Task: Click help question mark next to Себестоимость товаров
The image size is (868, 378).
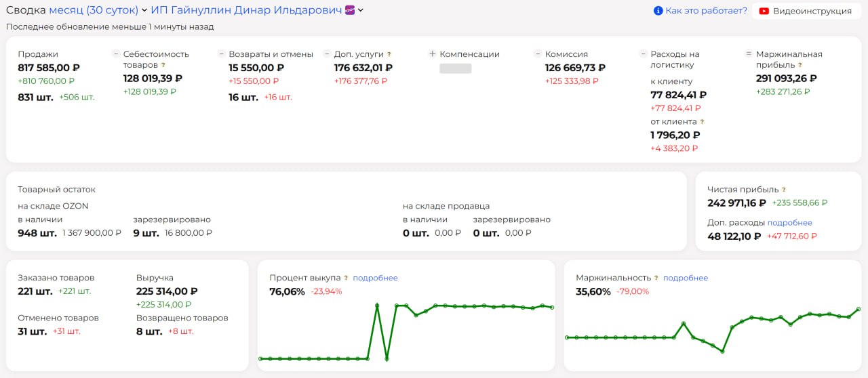Action: (x=163, y=65)
